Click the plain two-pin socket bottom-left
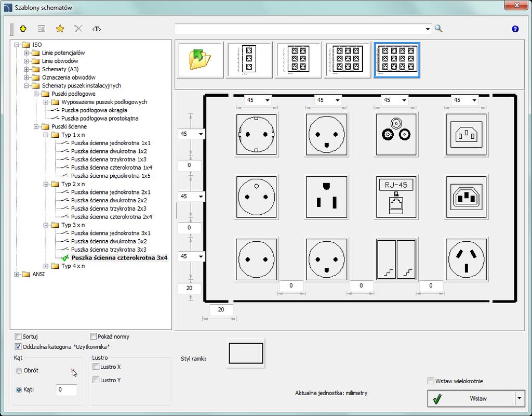 (257, 259)
